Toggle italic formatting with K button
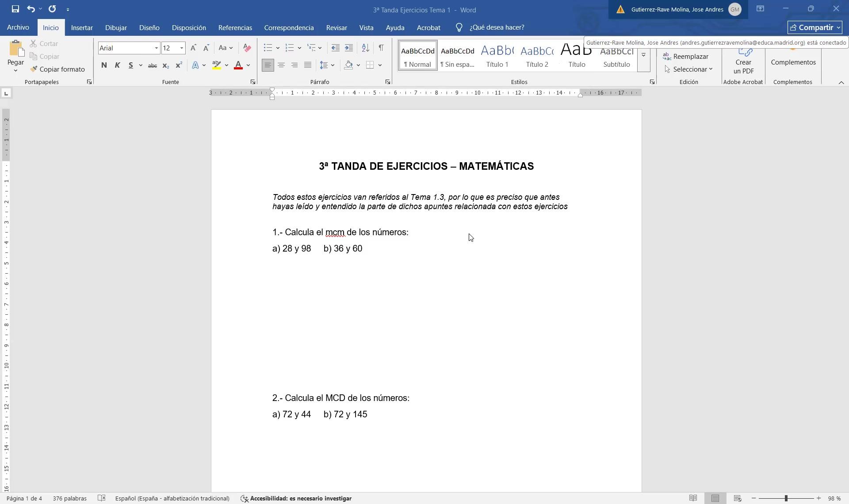849x504 pixels. [117, 65]
